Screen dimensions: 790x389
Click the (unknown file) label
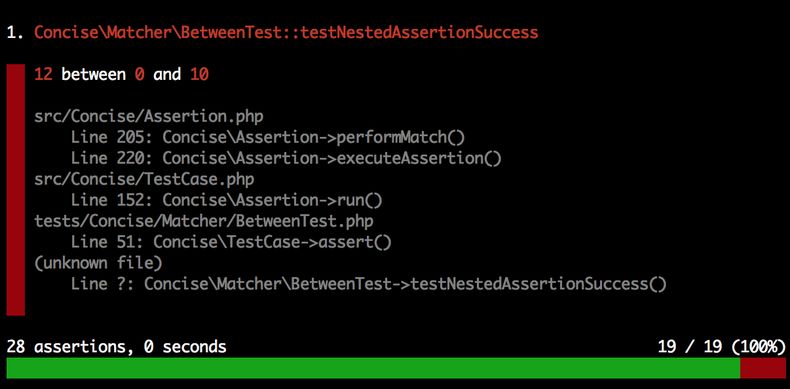pos(98,263)
